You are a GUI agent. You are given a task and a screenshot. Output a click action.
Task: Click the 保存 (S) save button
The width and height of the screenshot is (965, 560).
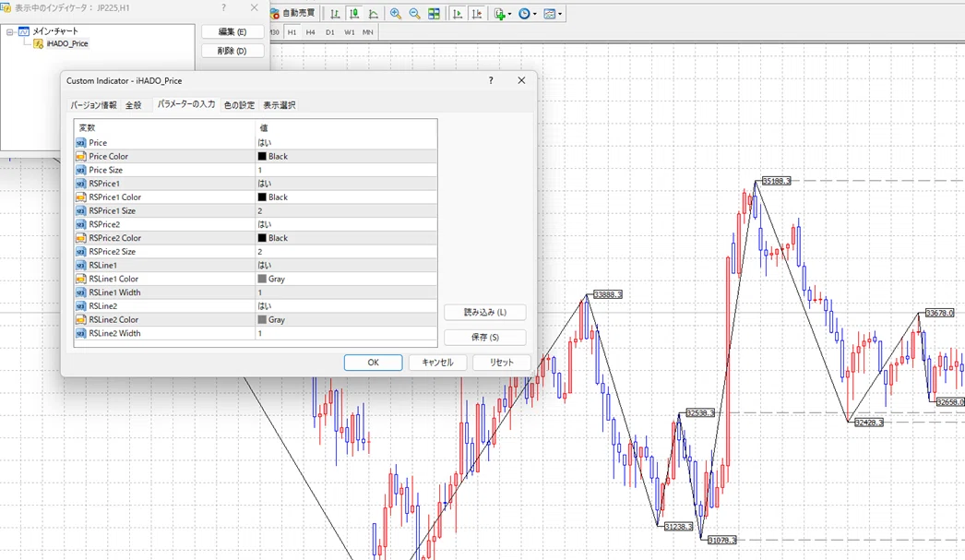coord(485,338)
